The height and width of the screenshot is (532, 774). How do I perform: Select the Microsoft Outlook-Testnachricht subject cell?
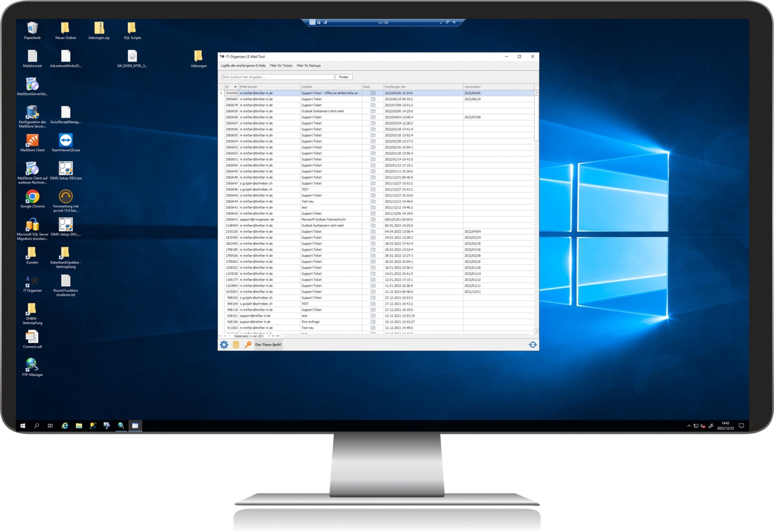331,219
